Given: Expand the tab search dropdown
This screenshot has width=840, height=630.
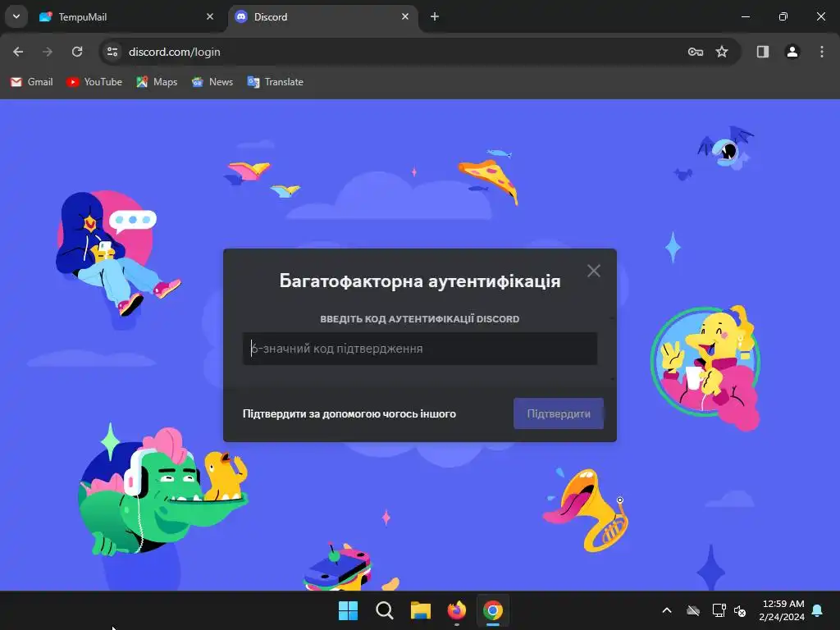Looking at the screenshot, I should [16, 16].
